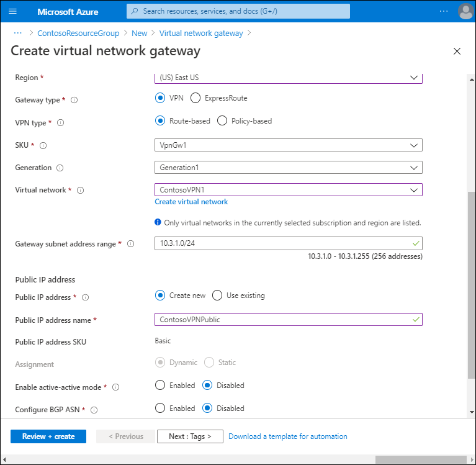Image resolution: width=476 pixels, height=465 pixels.
Task: Open Download a template for automation
Action: [288, 436]
